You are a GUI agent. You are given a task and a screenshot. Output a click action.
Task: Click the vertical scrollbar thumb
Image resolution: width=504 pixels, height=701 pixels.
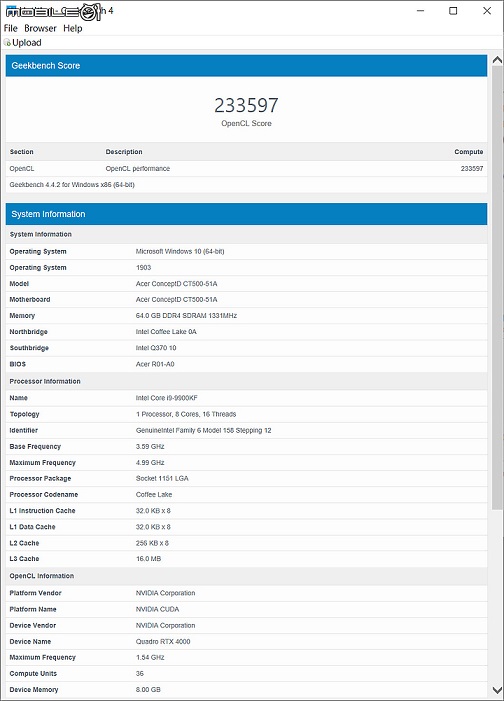pos(497,287)
